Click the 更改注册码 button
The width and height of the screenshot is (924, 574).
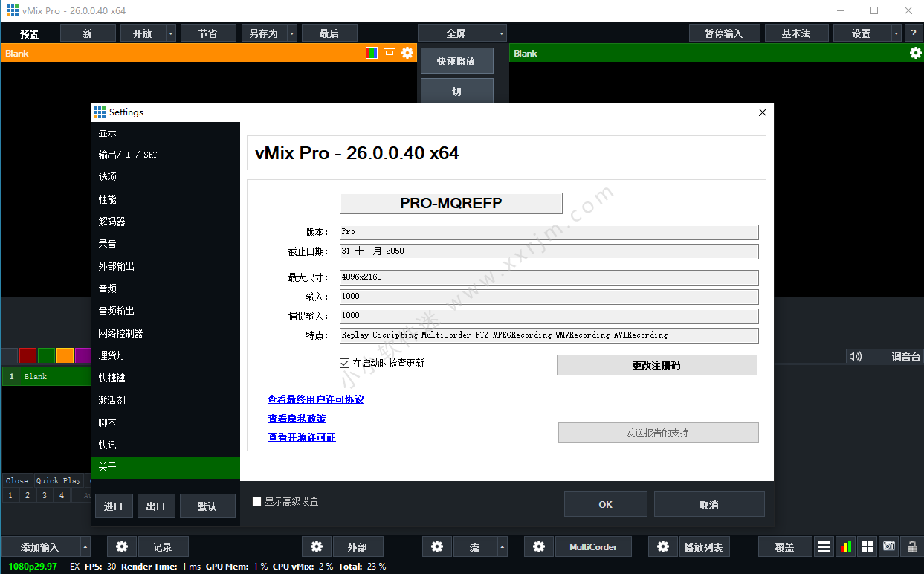click(657, 365)
